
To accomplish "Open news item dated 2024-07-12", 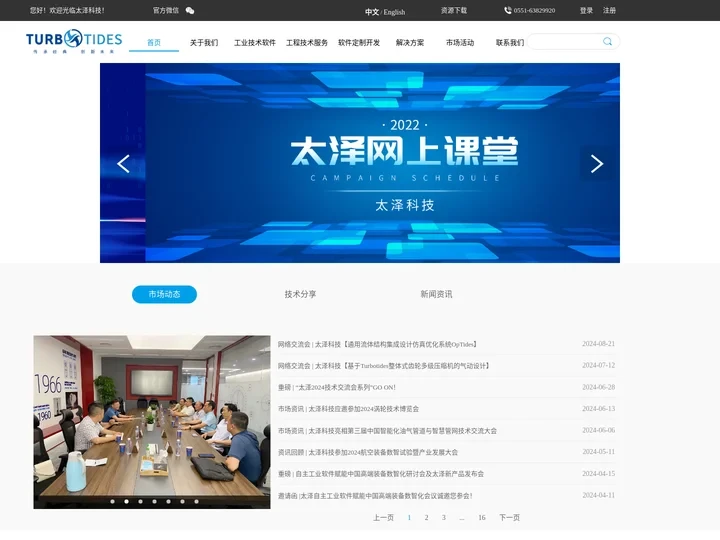I will click(x=383, y=366).
